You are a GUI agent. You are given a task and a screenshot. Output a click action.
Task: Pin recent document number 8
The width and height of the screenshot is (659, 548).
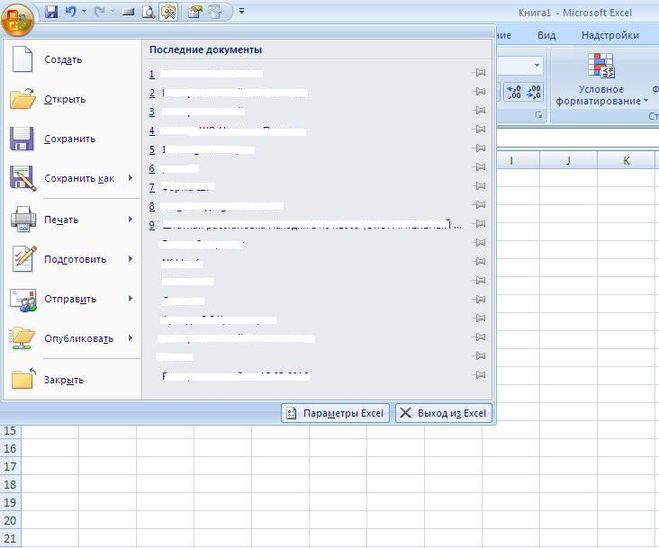tap(479, 205)
